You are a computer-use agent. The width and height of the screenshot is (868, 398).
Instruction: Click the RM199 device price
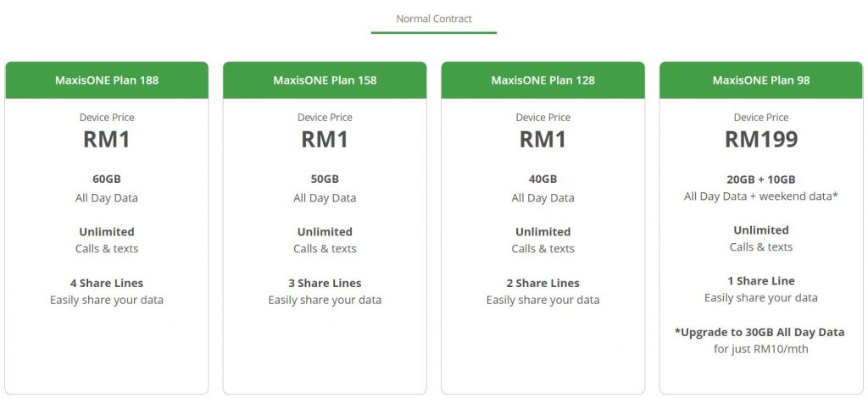click(x=761, y=139)
